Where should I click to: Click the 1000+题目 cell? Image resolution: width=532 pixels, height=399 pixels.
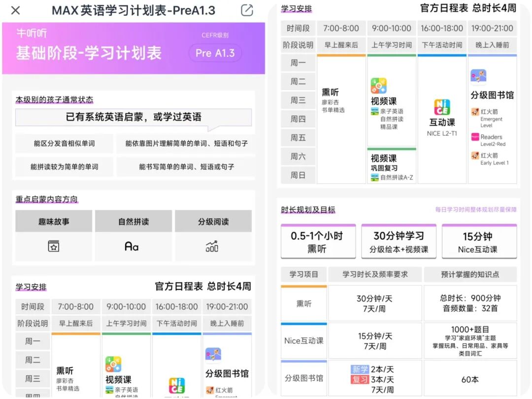[470, 341]
